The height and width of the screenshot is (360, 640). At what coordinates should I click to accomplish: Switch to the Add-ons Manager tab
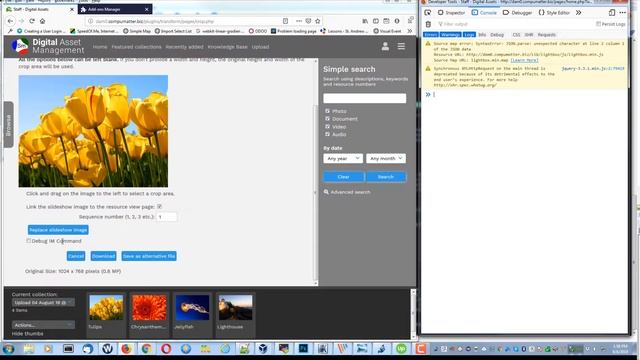coord(115,9)
